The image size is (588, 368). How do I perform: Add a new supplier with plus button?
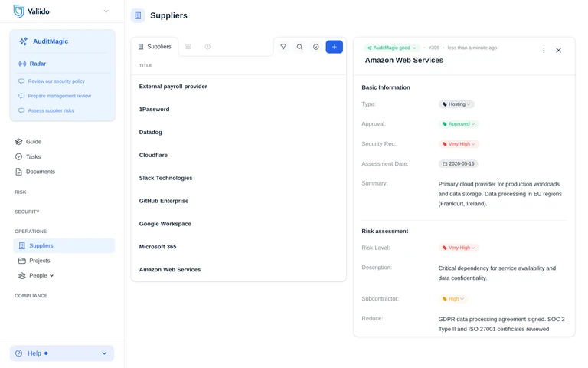tap(335, 47)
